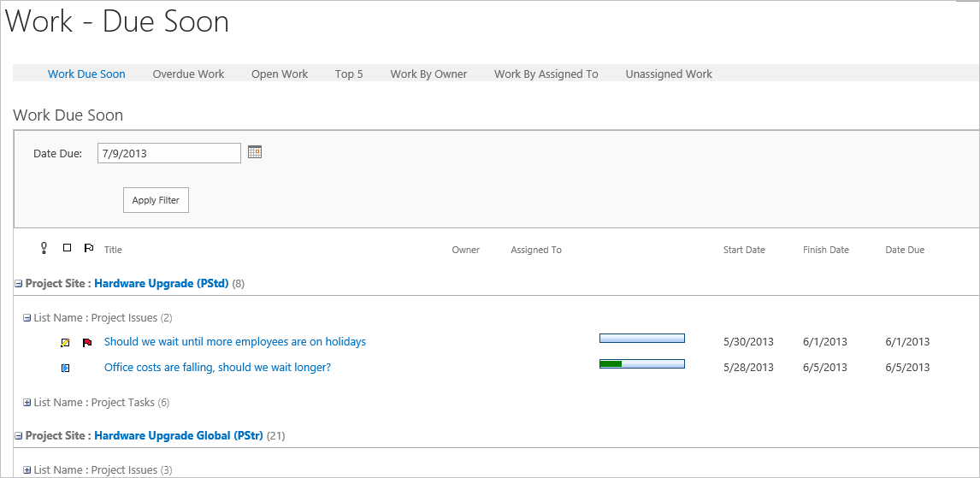Click the progress bar of the office costs issue

tap(641, 364)
